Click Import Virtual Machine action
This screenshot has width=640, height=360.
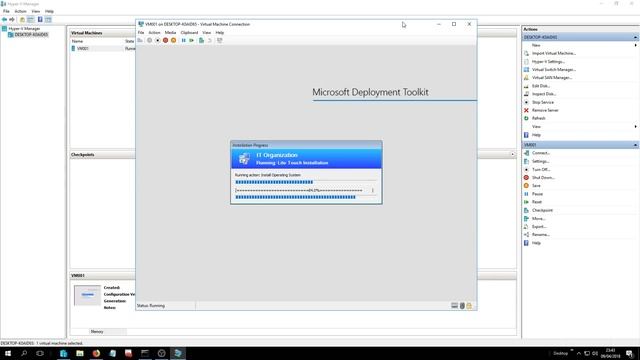[553, 53]
